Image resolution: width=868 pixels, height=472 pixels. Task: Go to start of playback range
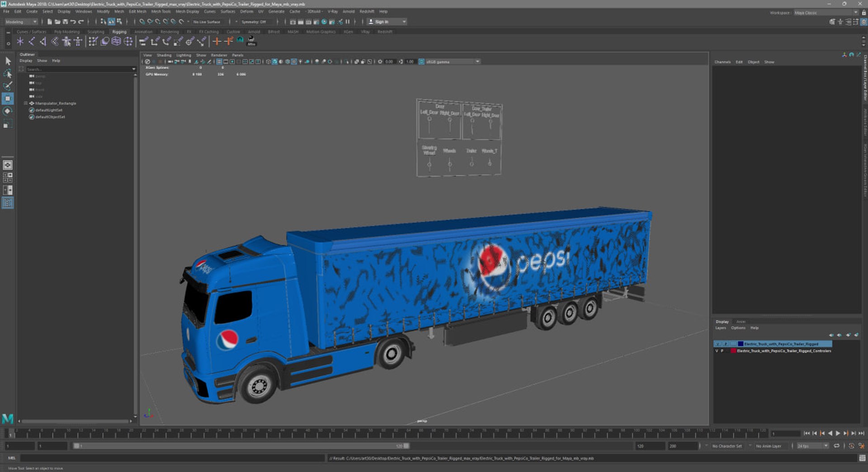pyautogui.click(x=807, y=433)
